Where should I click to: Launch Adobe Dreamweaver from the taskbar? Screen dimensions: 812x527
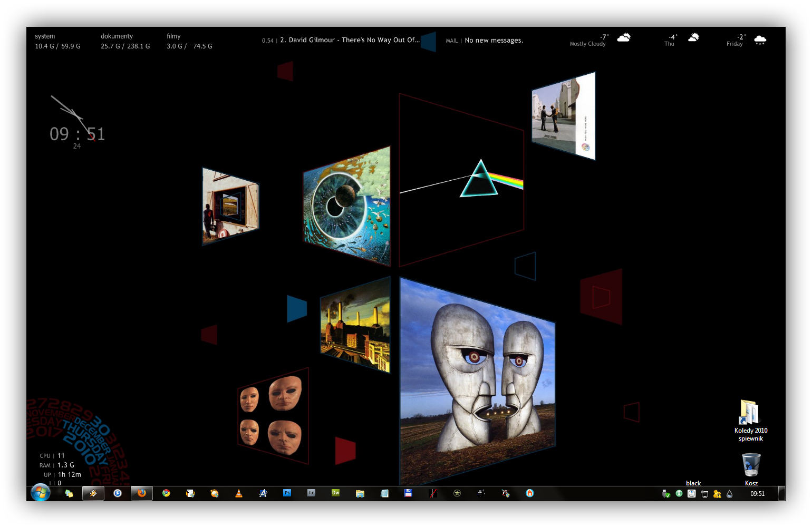tap(336, 493)
